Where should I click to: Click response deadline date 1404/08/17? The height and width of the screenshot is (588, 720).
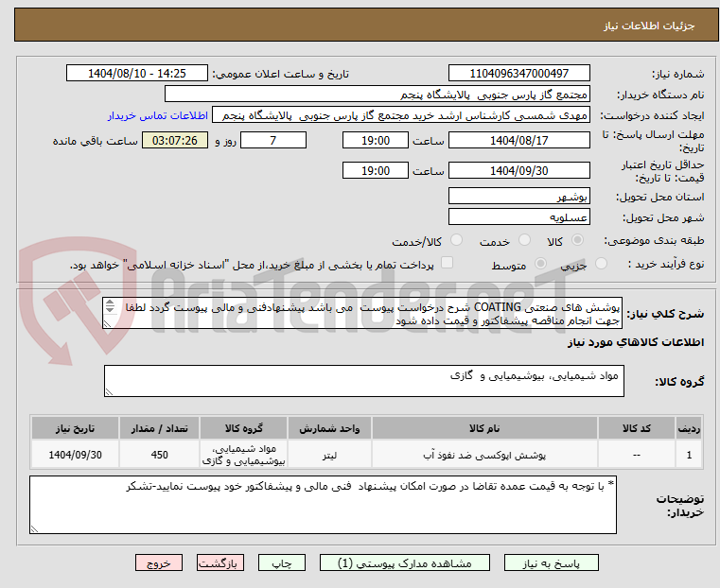(x=518, y=140)
